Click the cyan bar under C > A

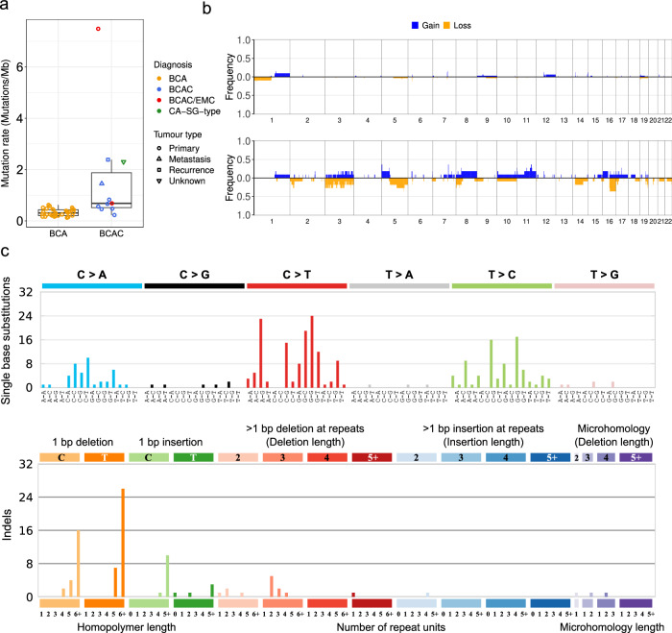(x=92, y=286)
